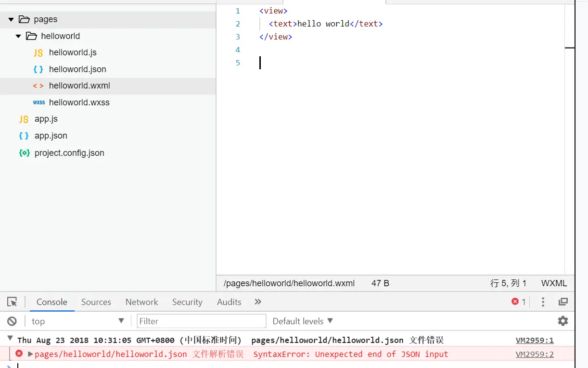Viewport: 588px width, 368px height.
Task: Click line number 4 in editor gutter
Action: [238, 50]
